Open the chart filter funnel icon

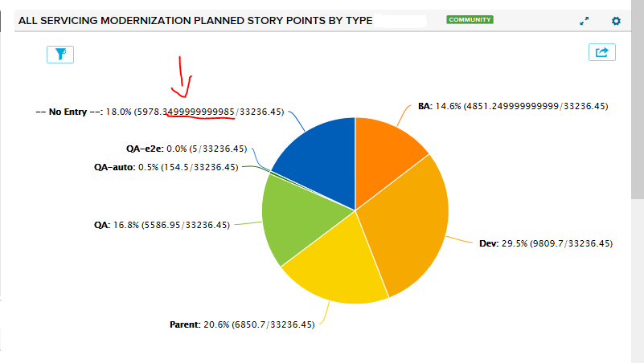60,54
